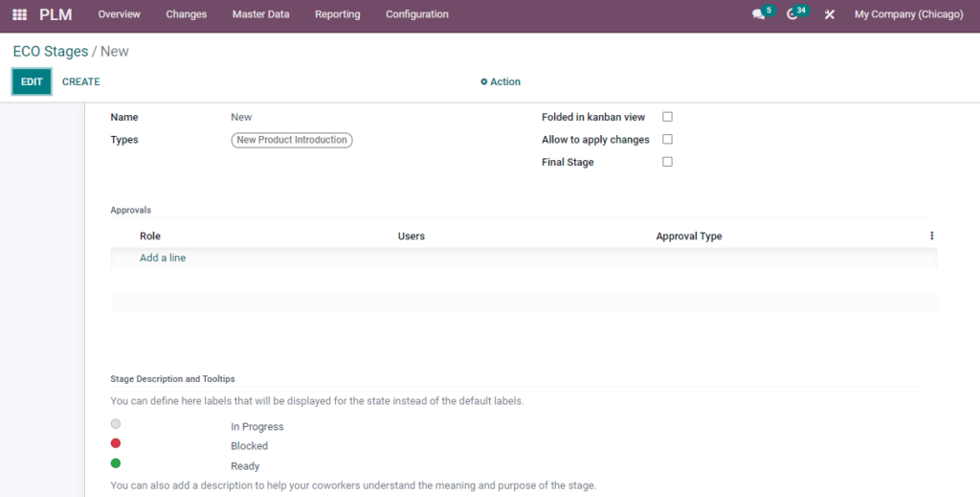Expand the Master Data menu
The height and width of the screenshot is (497, 980).
pos(260,14)
